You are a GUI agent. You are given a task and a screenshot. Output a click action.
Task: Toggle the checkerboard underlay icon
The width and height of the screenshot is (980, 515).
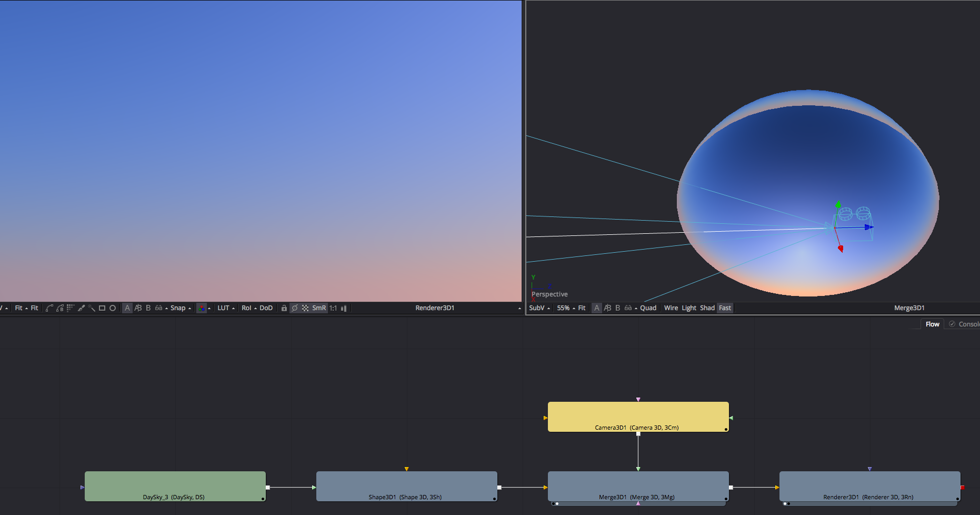305,308
